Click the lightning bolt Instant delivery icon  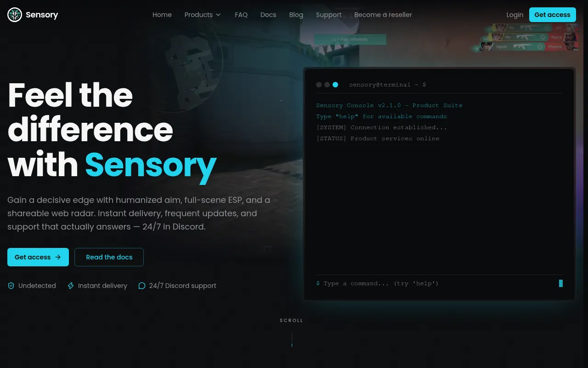pos(71,286)
